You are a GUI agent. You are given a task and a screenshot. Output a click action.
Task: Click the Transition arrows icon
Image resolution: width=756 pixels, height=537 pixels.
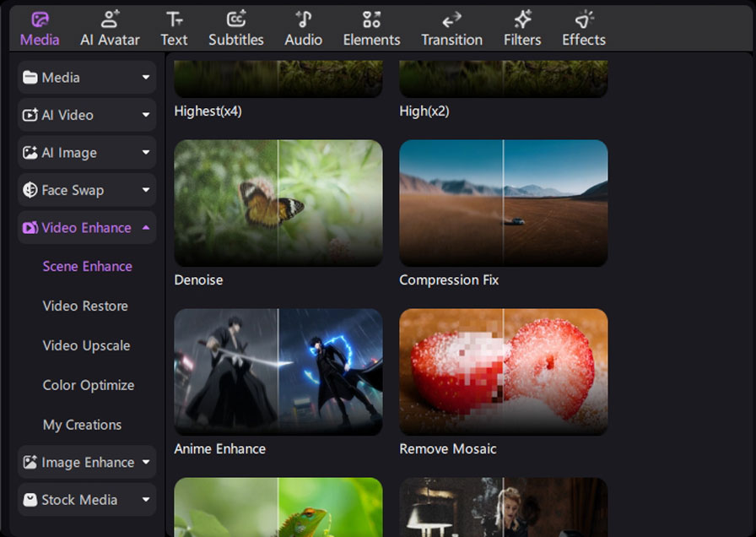tap(451, 19)
